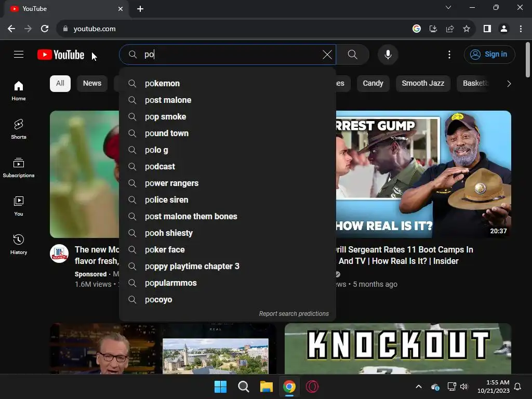This screenshot has width=532, height=399.
Task: Show more filter chips with right arrow
Action: pos(509,84)
